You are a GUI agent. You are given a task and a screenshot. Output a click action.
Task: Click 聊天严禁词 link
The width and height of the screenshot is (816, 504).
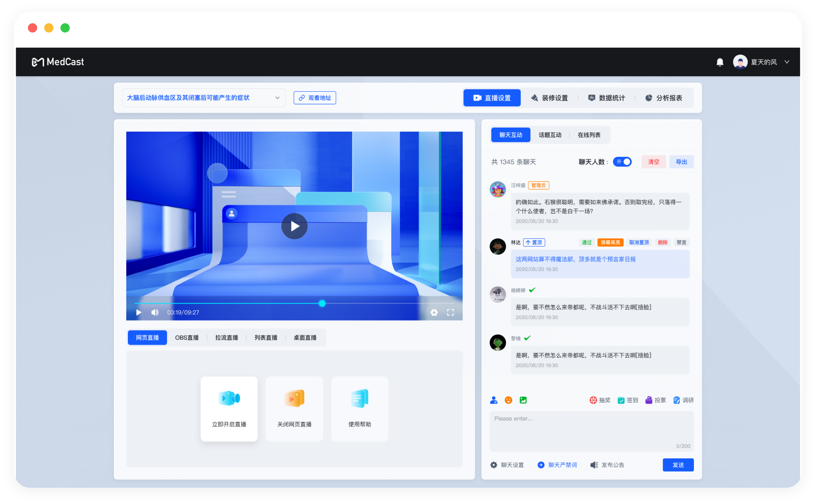[x=557, y=465]
